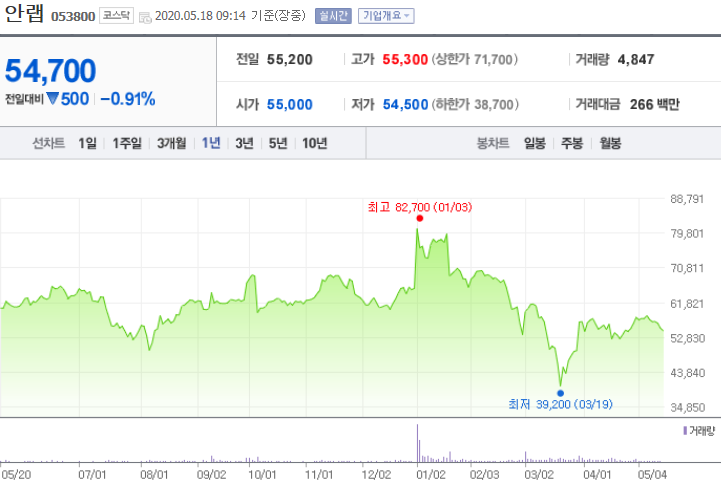Switch to 일봉 daily candle chart
The image size is (721, 494).
coord(535,144)
